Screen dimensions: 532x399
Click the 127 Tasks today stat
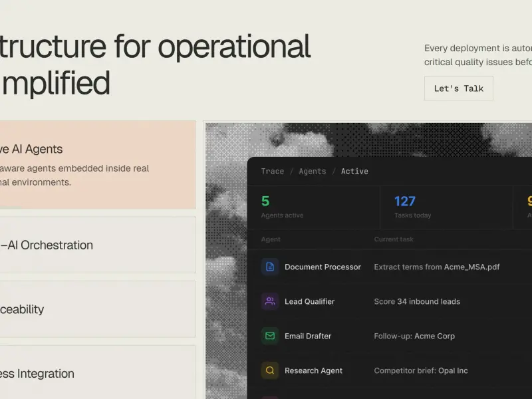[446, 207]
